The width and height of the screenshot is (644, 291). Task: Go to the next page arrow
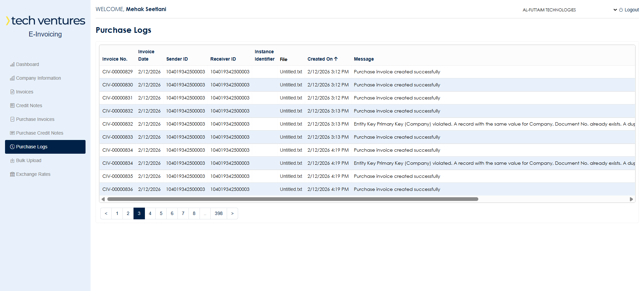click(232, 214)
